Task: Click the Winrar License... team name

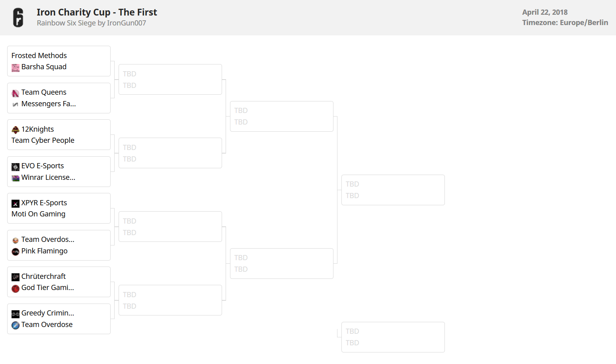Action: pos(48,177)
